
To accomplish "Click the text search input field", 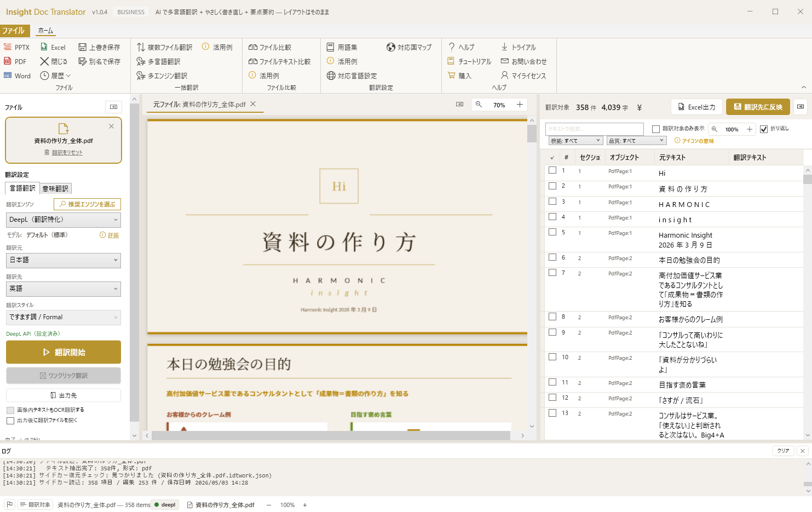I will pos(594,129).
